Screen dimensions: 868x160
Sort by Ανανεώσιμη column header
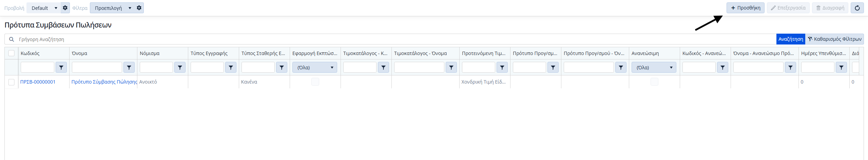point(645,53)
